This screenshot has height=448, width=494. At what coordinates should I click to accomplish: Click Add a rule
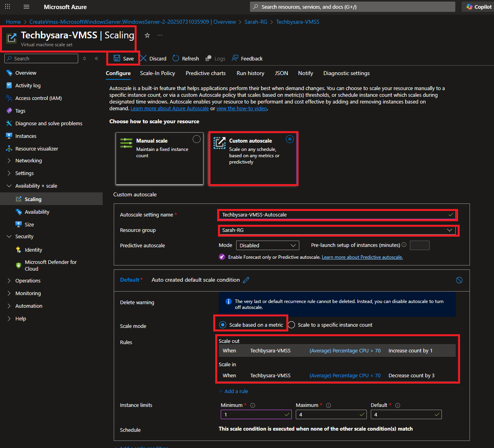pos(233,391)
